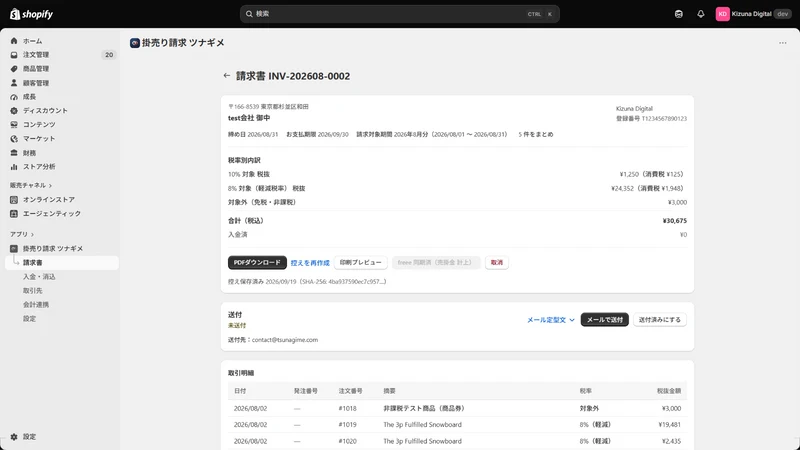This screenshot has width=800, height=450.
Task: Click the コンテンツ icon
Action: coord(14,124)
